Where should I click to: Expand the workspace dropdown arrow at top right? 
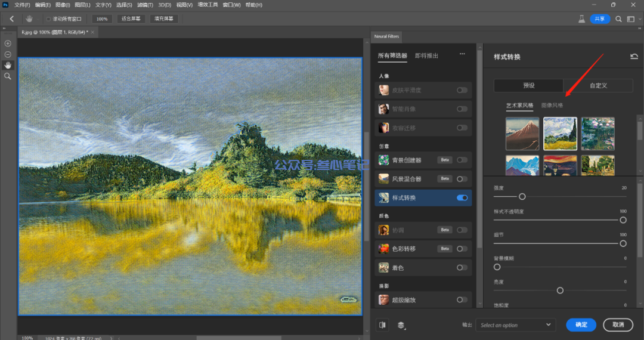click(639, 19)
